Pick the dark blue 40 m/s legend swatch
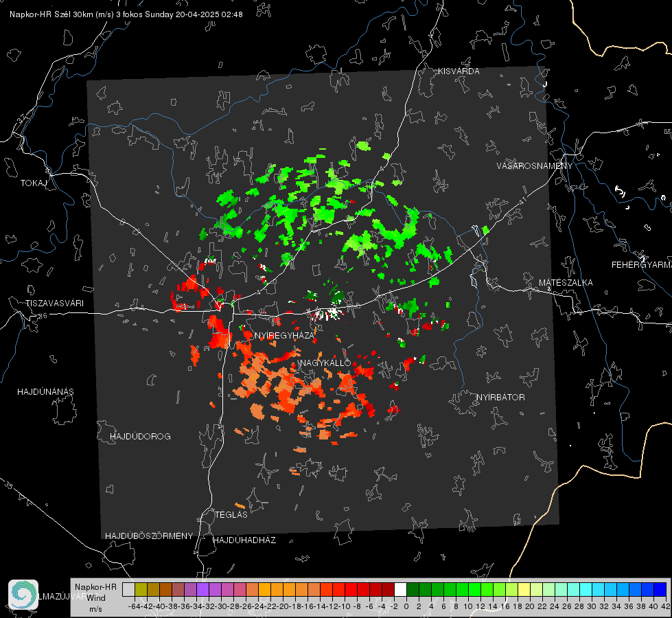Viewport: 672px width, 618px height. (660, 590)
